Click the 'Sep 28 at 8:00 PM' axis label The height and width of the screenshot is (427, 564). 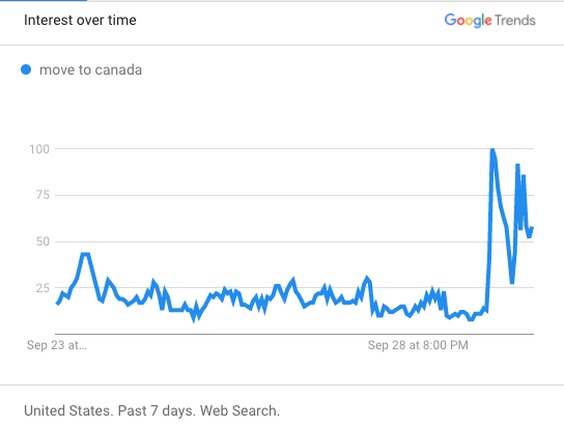[418, 345]
